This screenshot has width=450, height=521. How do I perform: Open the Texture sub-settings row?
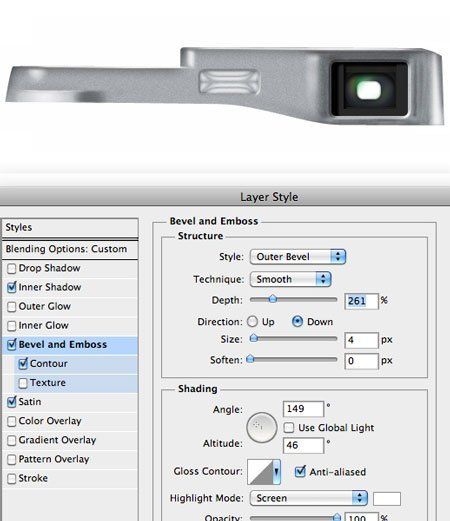click(x=76, y=383)
